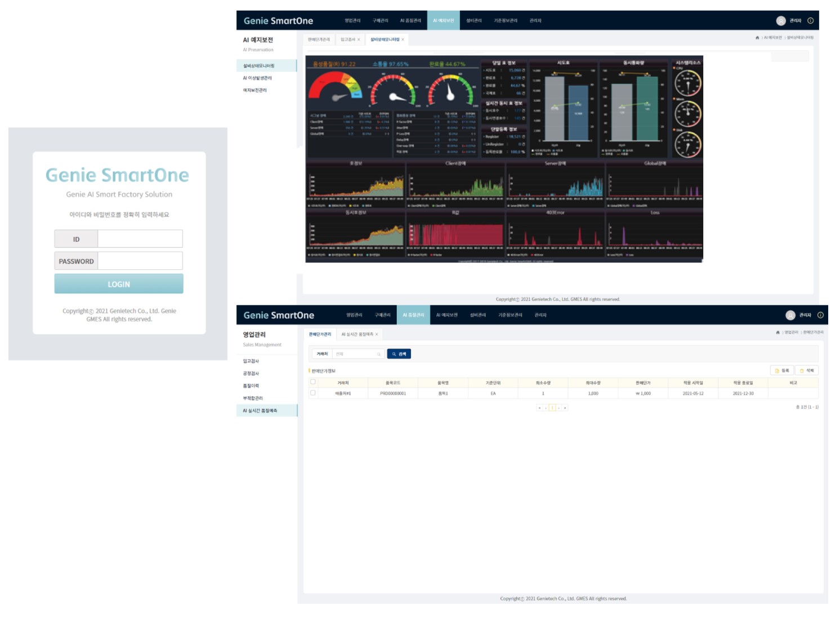Open 설비관리 menu in lower window
Screen dimensions: 840x619
click(478, 315)
